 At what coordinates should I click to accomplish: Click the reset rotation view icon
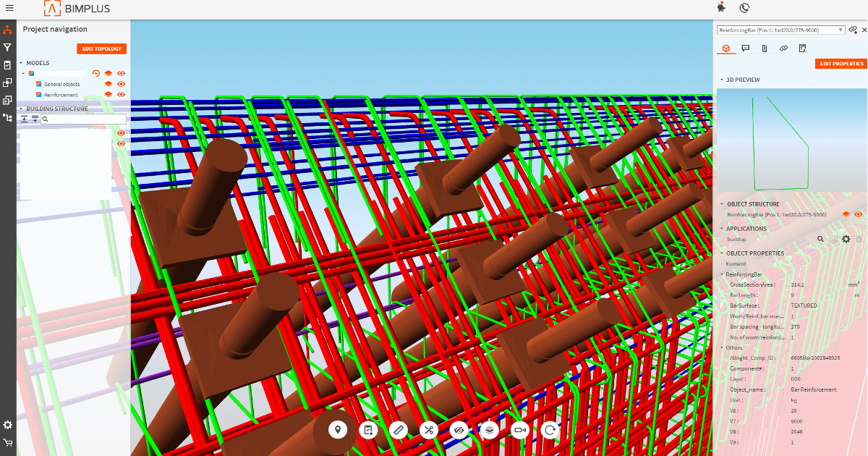550,430
